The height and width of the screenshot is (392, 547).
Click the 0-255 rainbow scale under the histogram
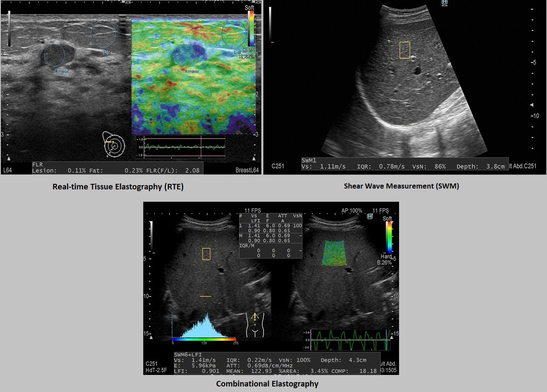[x=204, y=339]
